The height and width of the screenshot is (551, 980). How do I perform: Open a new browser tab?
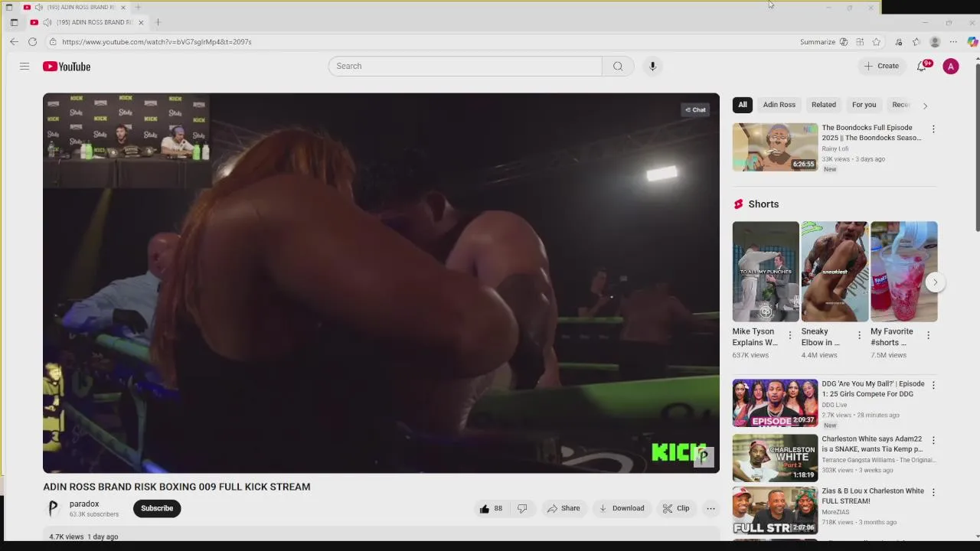158,22
